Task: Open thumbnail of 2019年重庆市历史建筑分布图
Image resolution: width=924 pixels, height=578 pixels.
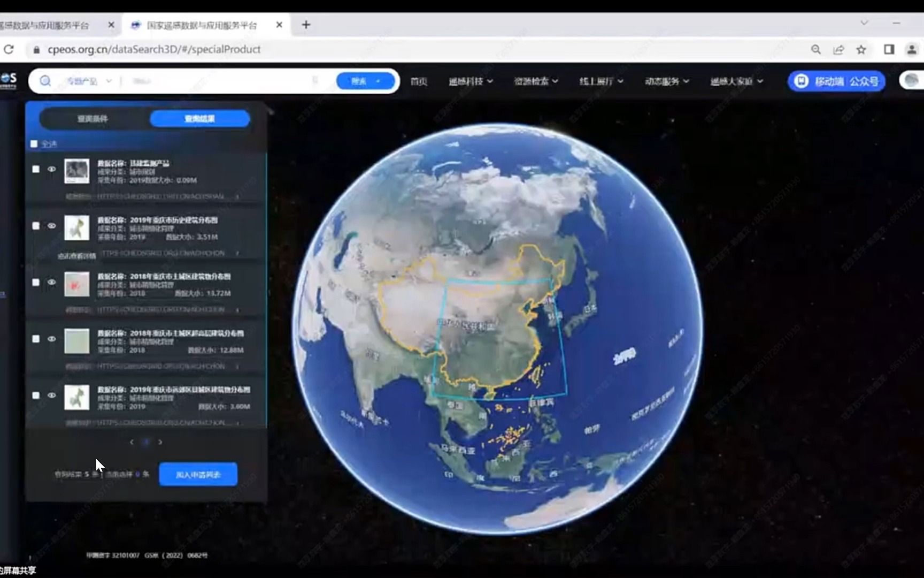Action: (77, 228)
